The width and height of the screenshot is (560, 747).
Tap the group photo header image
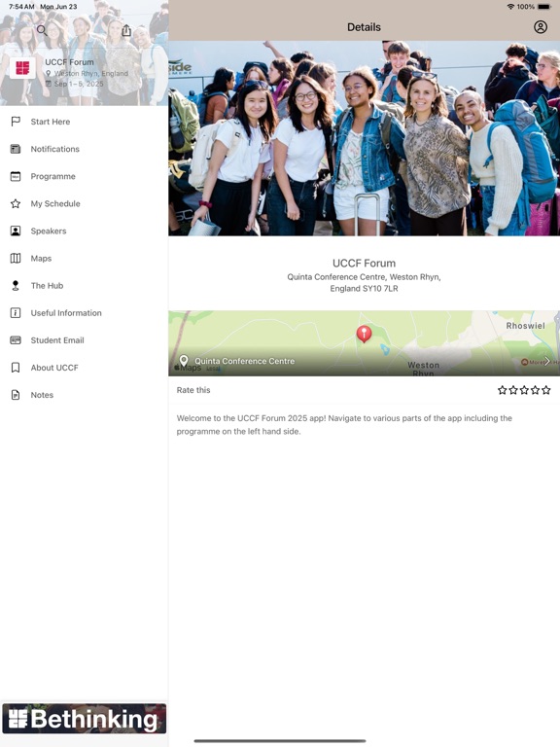[364, 138]
